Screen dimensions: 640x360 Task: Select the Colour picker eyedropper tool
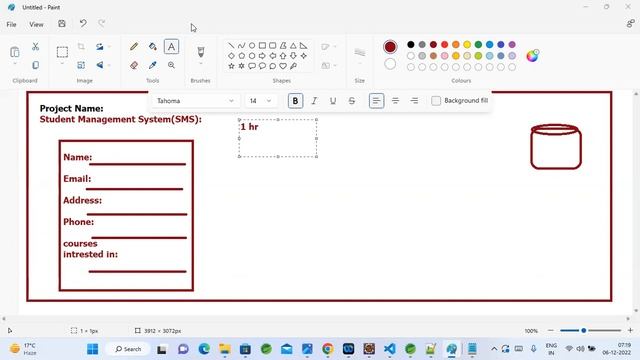[x=153, y=65]
